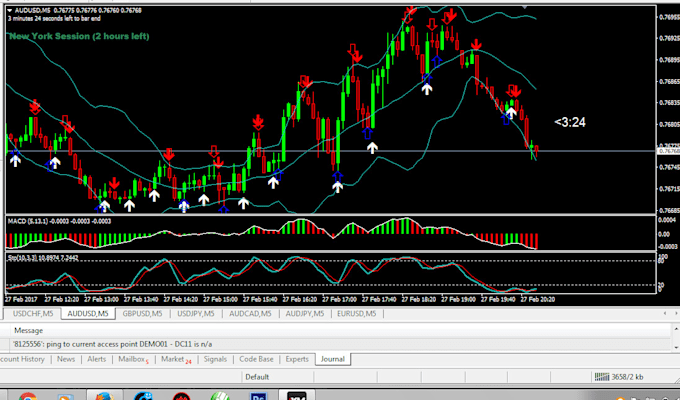The width and height of the screenshot is (680, 400).
Task: Switch to the USDCHF,M5 chart tab
Action: 33,314
